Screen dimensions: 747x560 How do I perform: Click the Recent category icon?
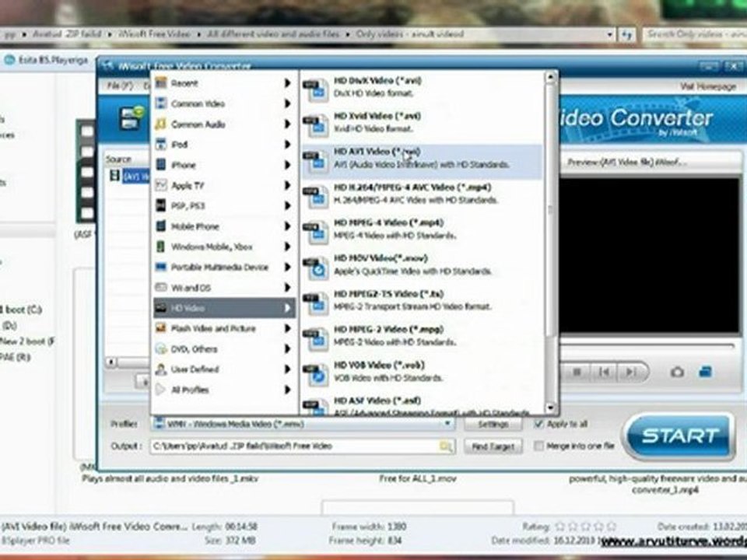click(161, 83)
